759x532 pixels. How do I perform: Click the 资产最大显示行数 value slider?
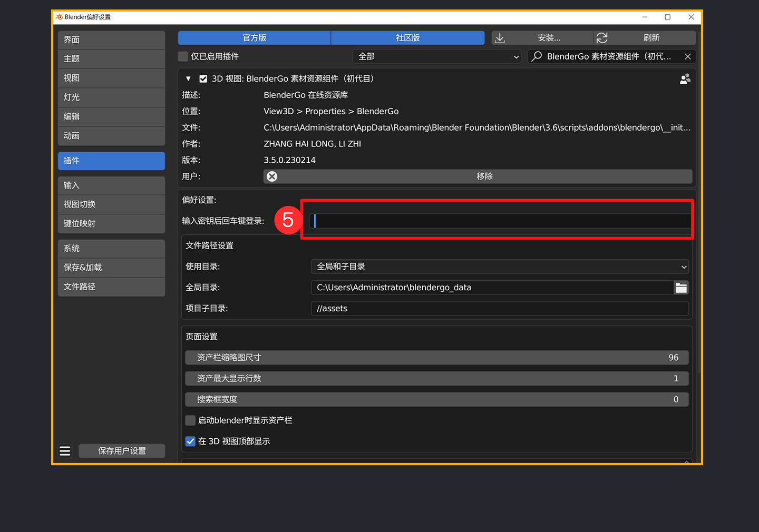437,379
